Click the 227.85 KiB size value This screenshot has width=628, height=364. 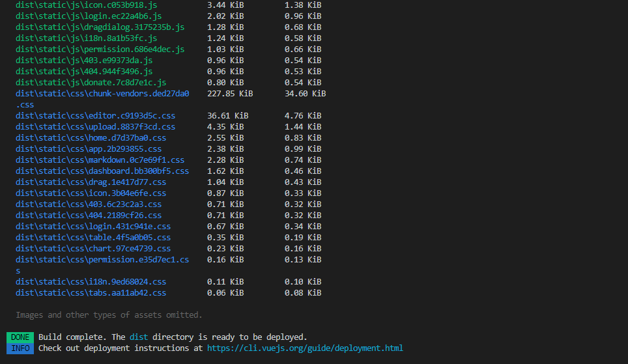(230, 94)
